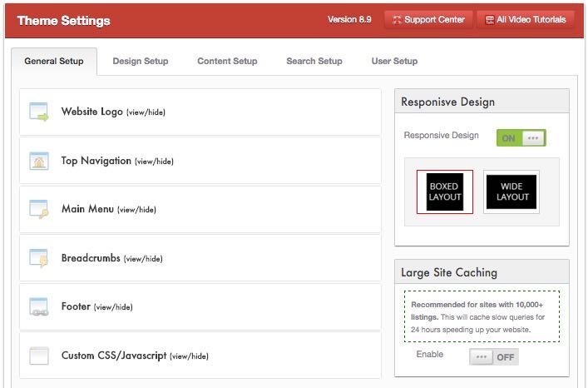Open the User Setup tab
The width and height of the screenshot is (588, 388).
click(x=394, y=61)
